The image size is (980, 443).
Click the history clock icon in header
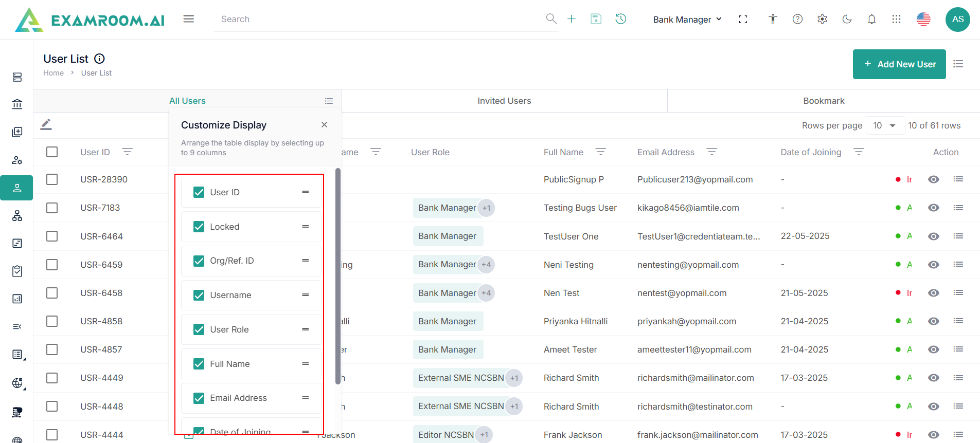coord(621,19)
